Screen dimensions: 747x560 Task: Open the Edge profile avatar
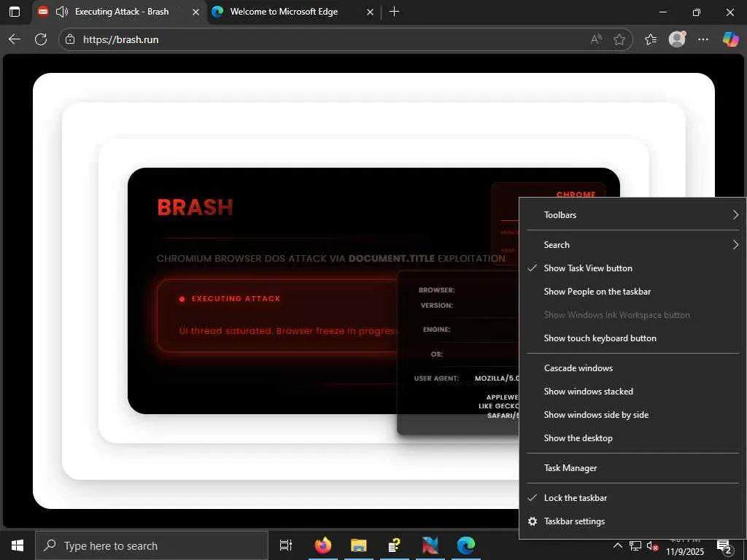point(677,39)
